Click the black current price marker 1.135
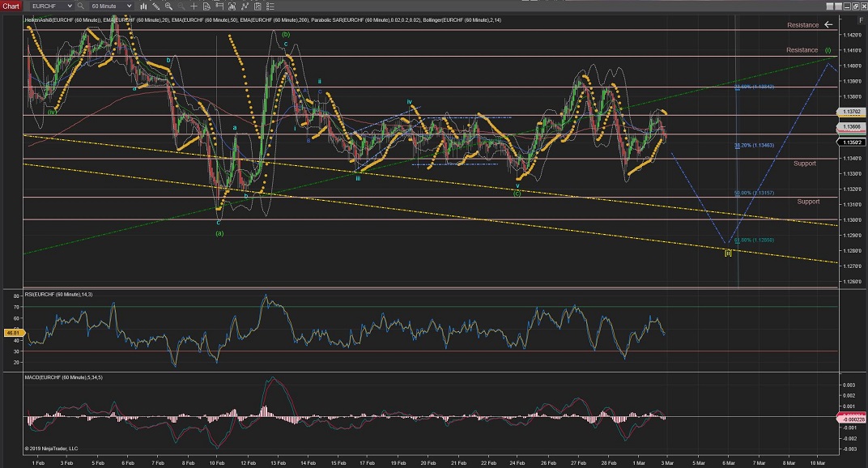 (851, 143)
